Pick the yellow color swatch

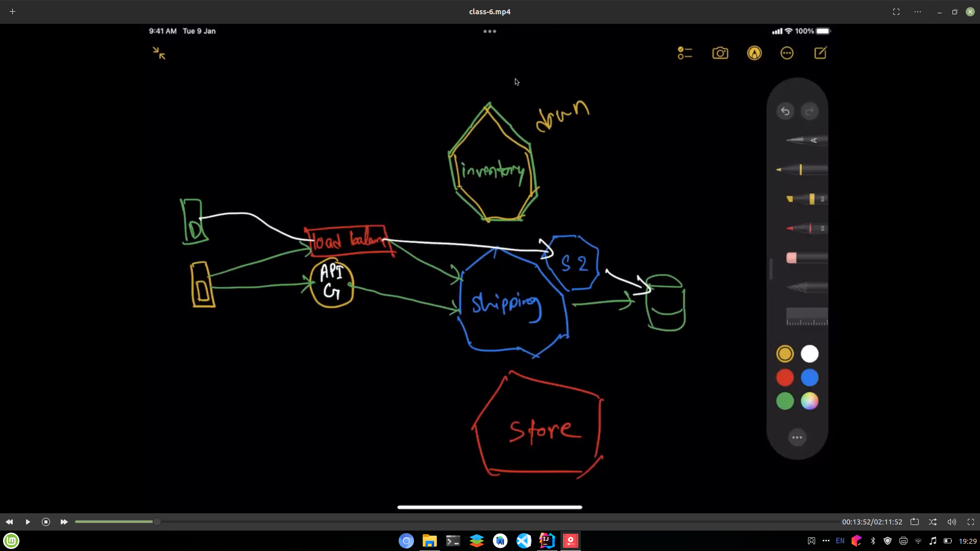[785, 354]
